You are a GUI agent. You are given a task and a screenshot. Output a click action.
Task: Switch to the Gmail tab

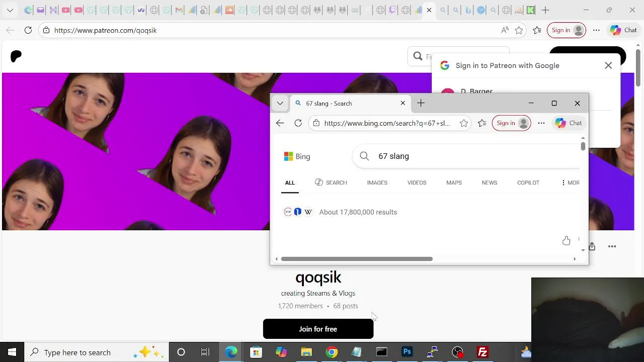(x=179, y=10)
